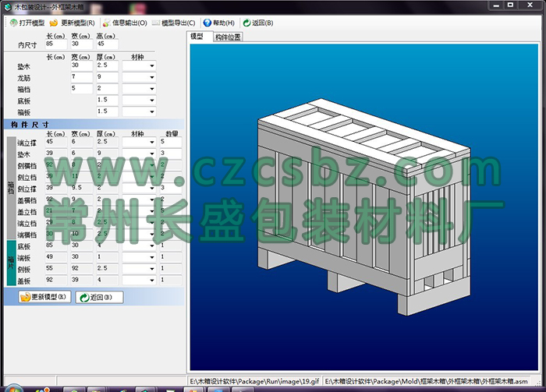Open 帮助(H) help icon in toolbar
Viewport: 546px width, 392px height.
click(207, 23)
